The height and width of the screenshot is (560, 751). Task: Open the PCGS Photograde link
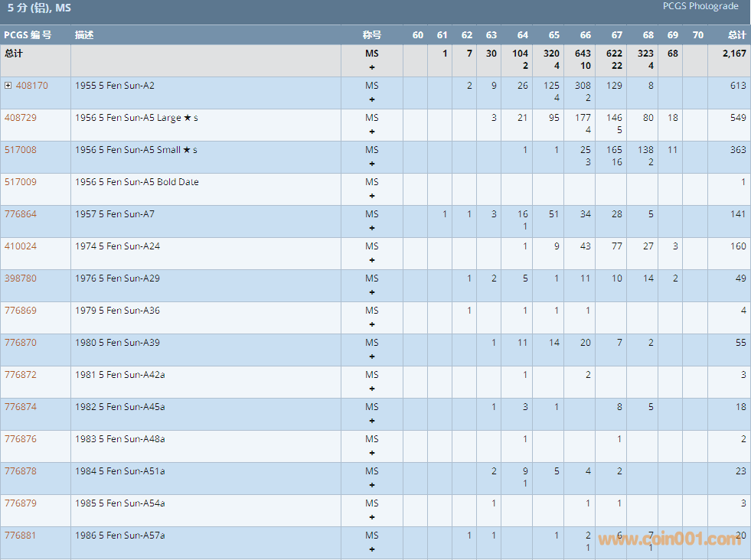[700, 6]
